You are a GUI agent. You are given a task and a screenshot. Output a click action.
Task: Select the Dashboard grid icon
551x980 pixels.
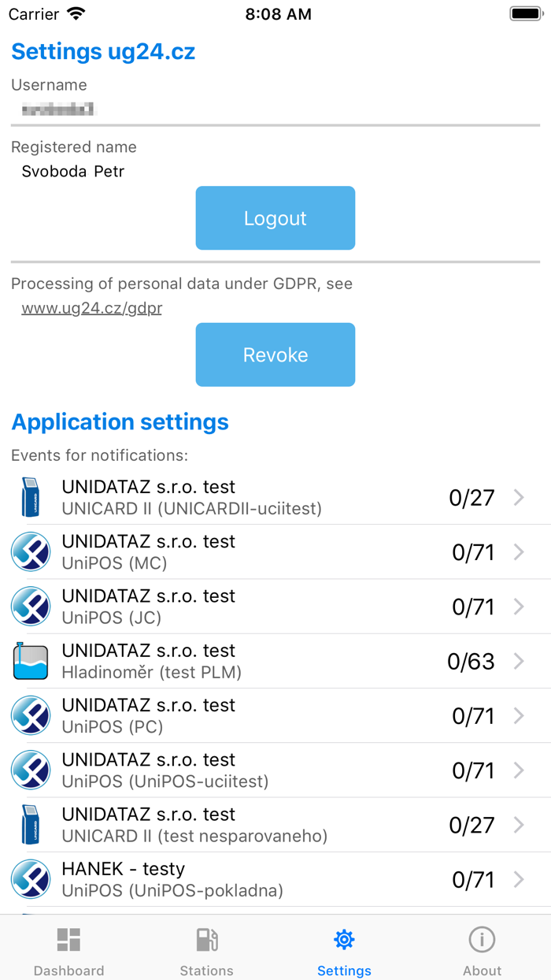68,939
